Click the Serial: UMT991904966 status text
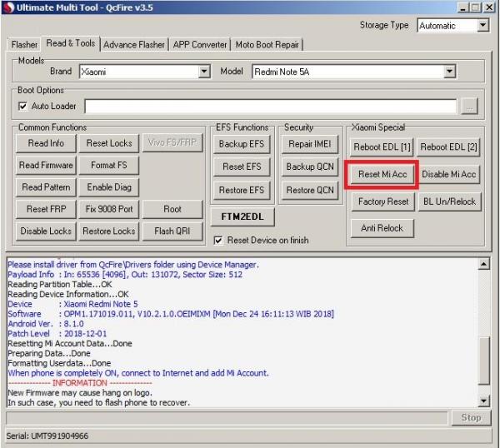The height and width of the screenshot is (448, 500). click(47, 436)
